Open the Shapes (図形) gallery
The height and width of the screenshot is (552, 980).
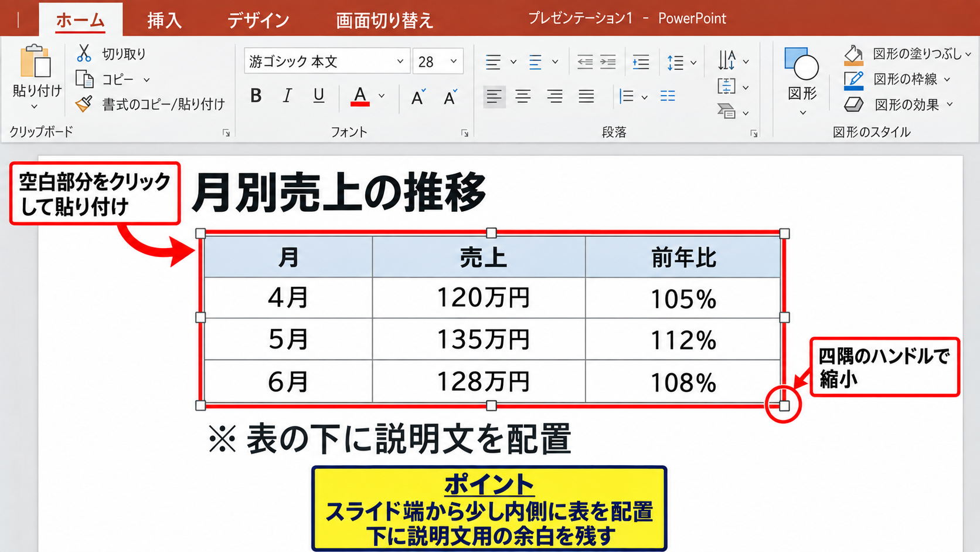click(802, 64)
